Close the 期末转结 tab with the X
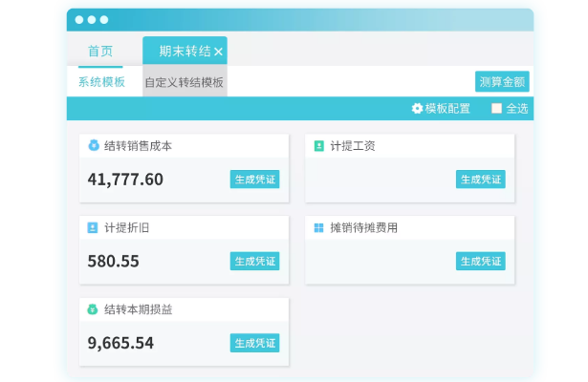The height and width of the screenshot is (382, 588). click(x=218, y=52)
